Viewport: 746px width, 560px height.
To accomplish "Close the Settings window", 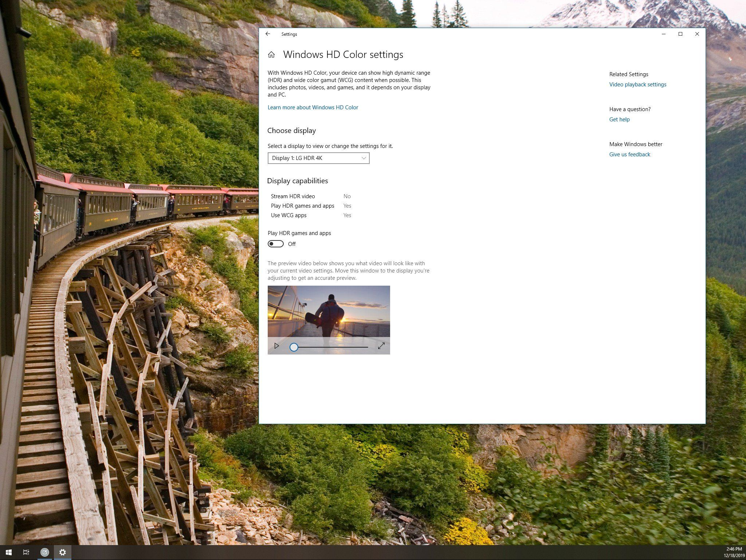I will [697, 34].
